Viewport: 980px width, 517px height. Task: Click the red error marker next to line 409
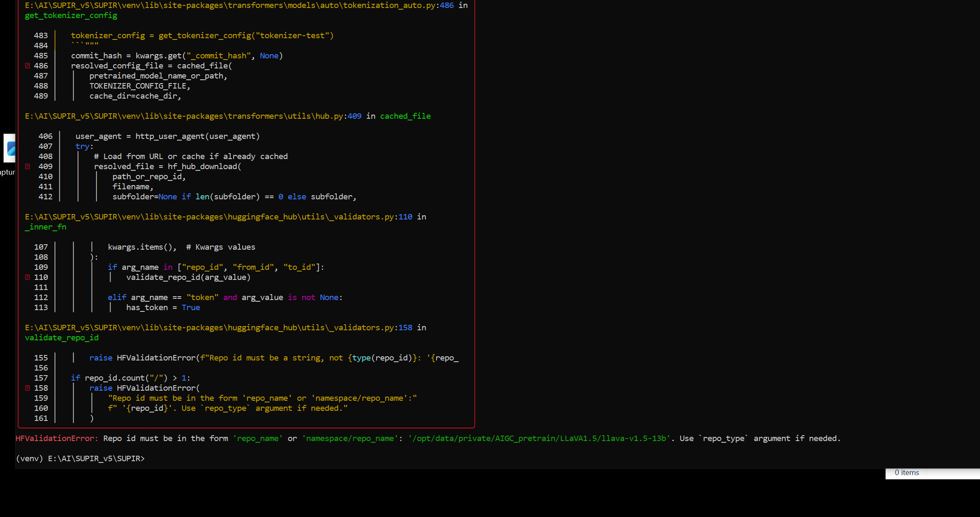(27, 166)
